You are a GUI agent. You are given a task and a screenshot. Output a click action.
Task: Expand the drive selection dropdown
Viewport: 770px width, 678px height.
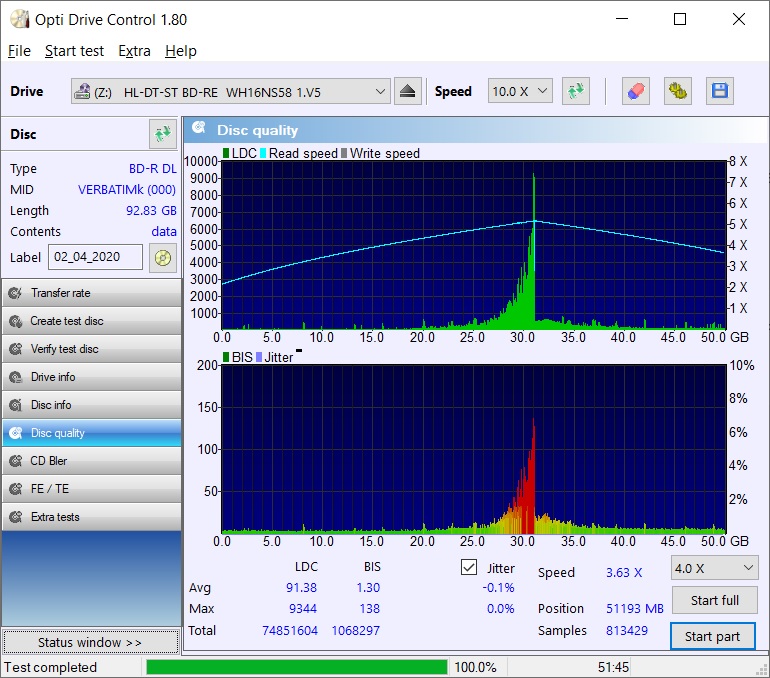pyautogui.click(x=380, y=92)
